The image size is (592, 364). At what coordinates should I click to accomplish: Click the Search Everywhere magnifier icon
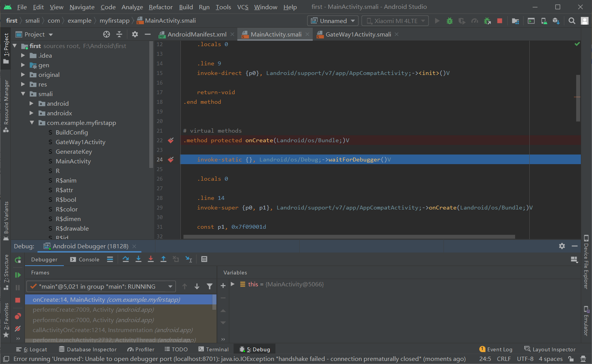[572, 21]
